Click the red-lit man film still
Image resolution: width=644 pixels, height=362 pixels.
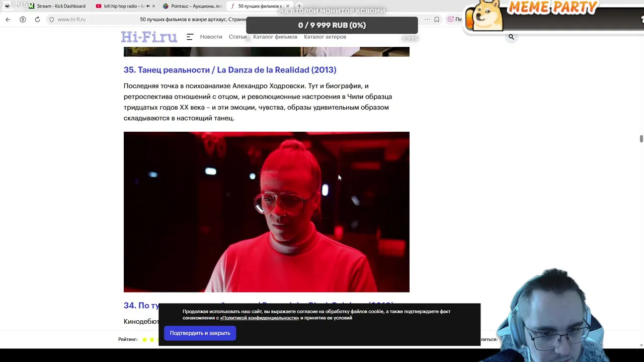click(x=267, y=212)
